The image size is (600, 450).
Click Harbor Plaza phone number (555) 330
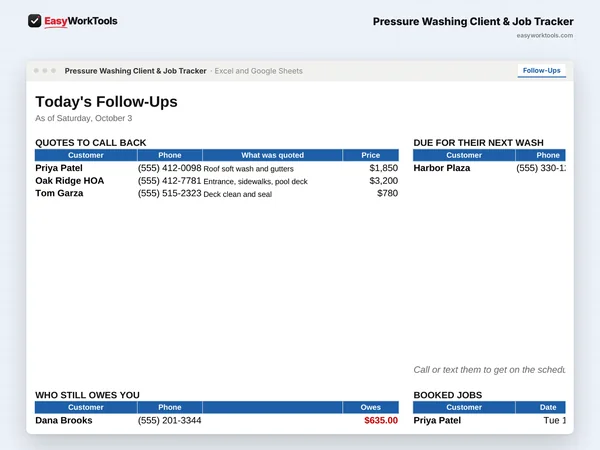tap(541, 168)
